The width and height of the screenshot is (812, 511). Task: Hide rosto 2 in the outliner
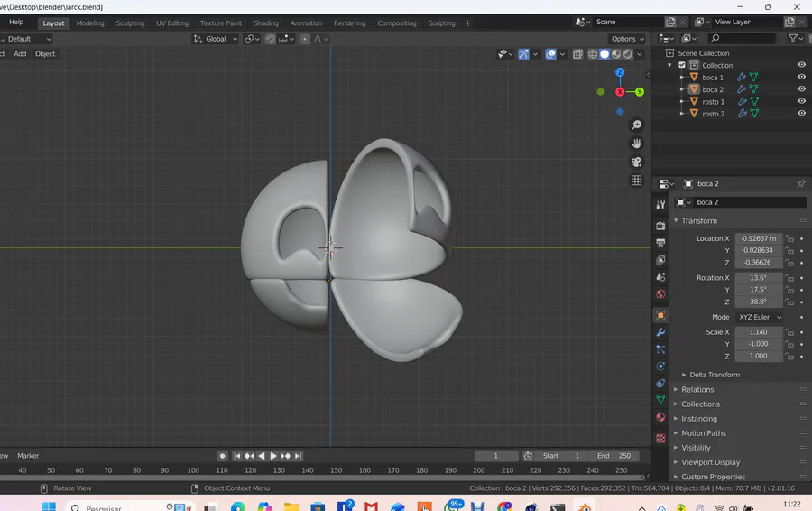coord(801,114)
